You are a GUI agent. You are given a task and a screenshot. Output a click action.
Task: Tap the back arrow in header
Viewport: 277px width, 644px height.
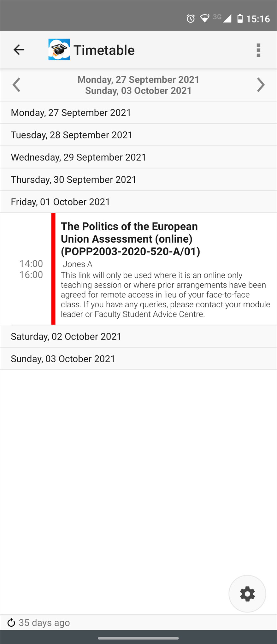coord(19,50)
